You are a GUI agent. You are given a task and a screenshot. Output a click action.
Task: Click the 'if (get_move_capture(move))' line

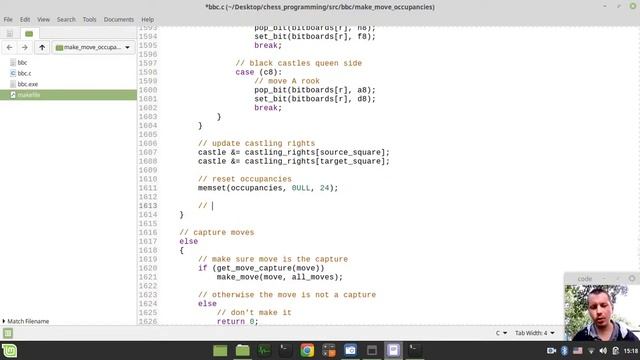pos(261,268)
